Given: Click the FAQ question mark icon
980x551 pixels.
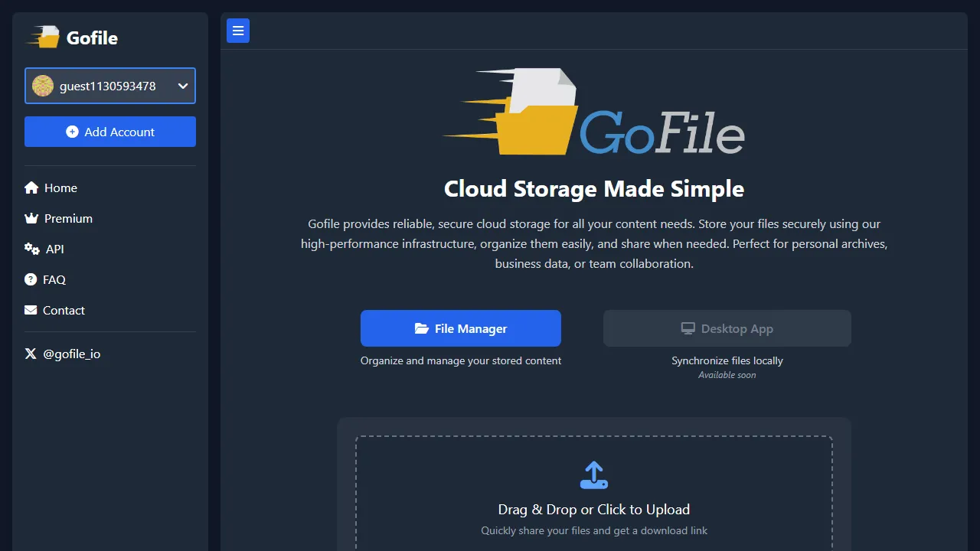Looking at the screenshot, I should pyautogui.click(x=31, y=279).
